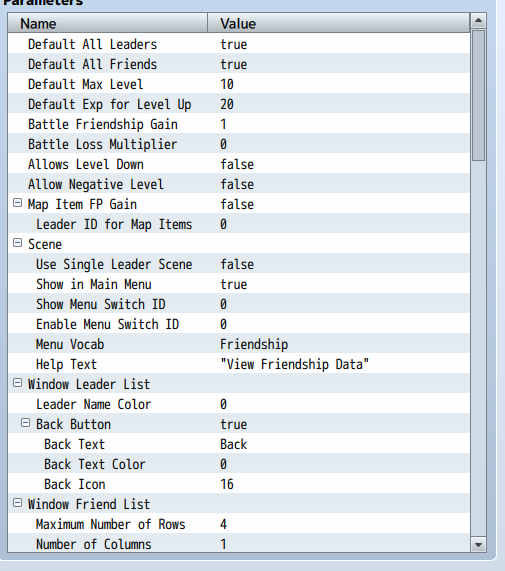Select the Map Item FP Gain label
Screen dimensions: 505x571
(82, 205)
